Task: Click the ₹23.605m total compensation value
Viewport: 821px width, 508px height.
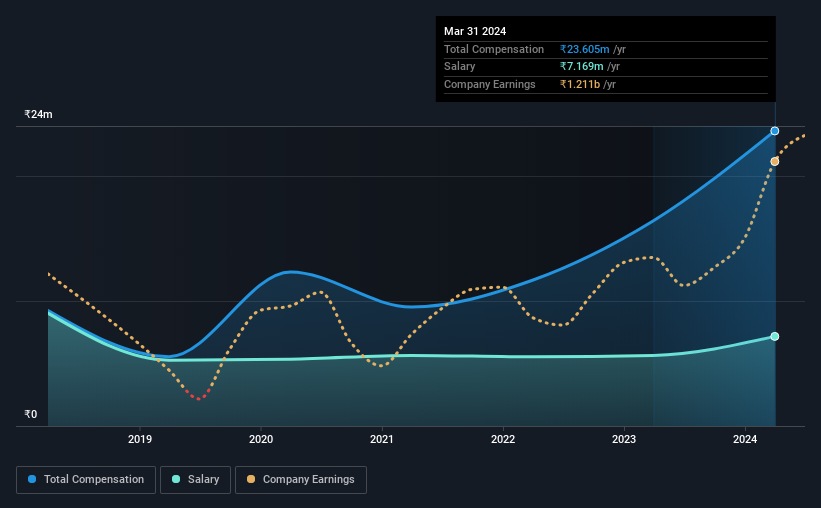Action: click(x=584, y=49)
